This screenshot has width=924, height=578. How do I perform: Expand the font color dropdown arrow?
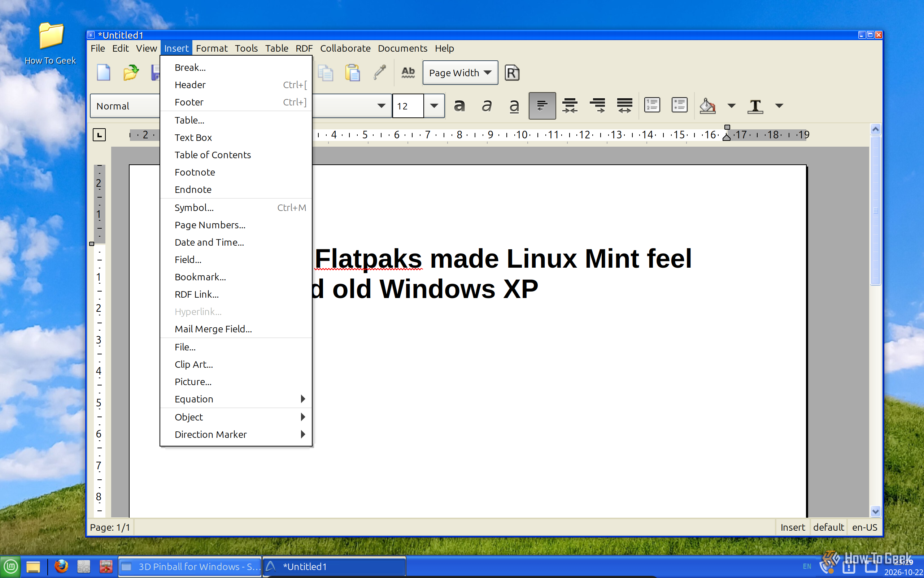click(x=779, y=106)
